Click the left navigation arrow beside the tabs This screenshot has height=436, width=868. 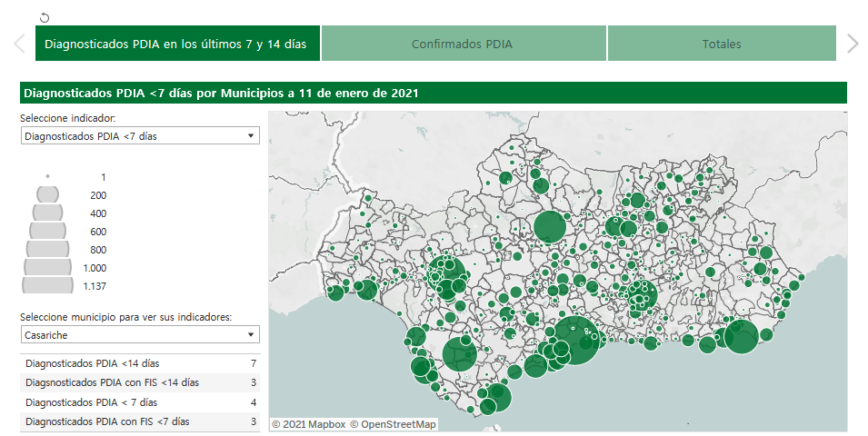point(19,44)
